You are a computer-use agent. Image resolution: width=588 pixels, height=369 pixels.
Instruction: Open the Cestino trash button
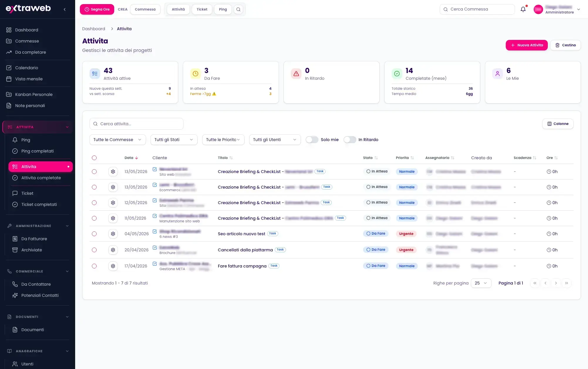565,45
